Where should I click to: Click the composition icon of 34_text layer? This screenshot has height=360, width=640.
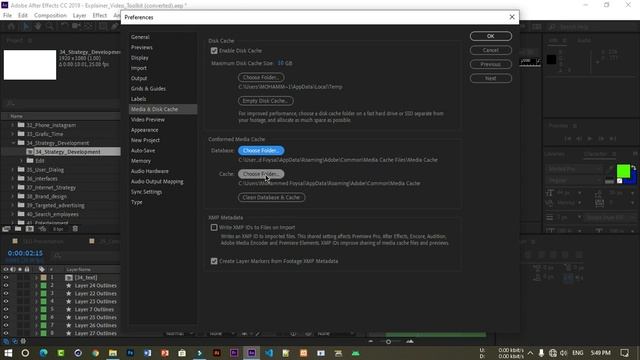pos(69,278)
